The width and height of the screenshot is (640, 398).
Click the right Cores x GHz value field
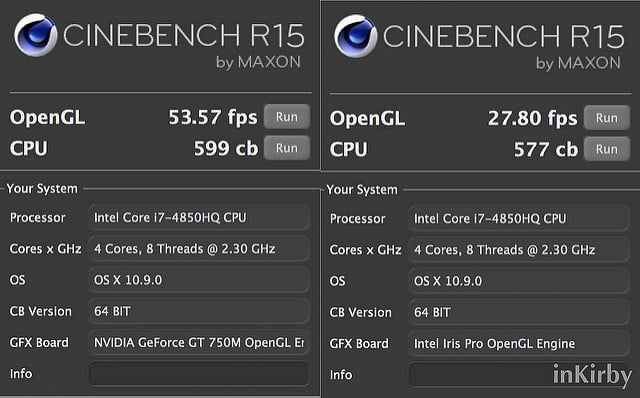tap(519, 250)
